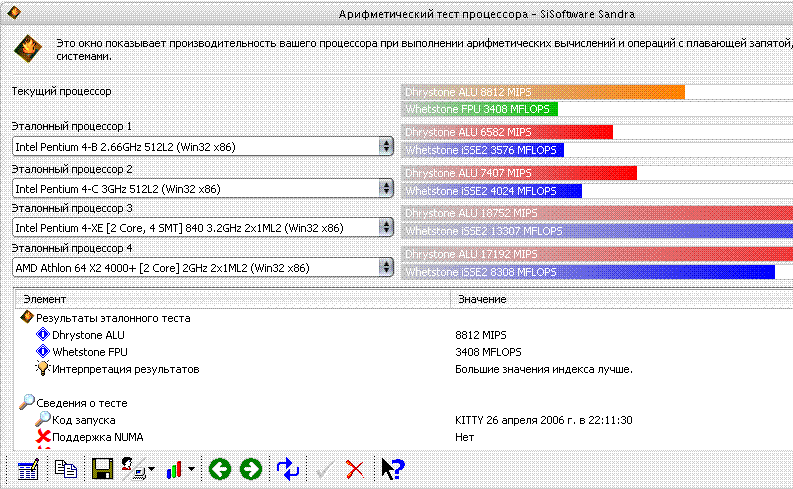Click the blue diamond icon beside Dhrystone ALU
793x489 pixels.
[x=43, y=334]
